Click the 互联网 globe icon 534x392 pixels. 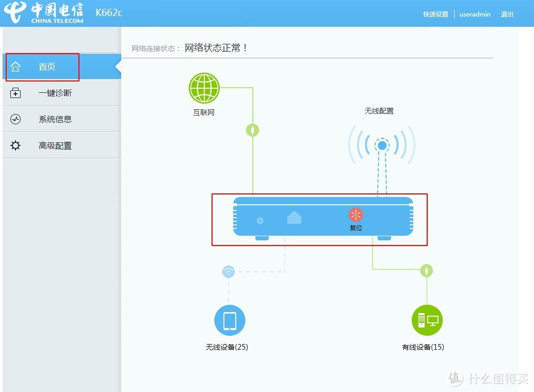[204, 88]
